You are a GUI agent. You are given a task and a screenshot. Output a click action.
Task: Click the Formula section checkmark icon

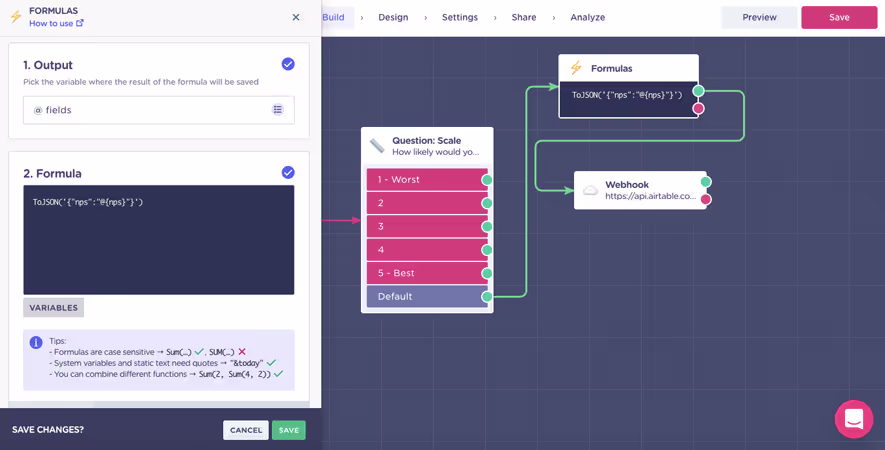pyautogui.click(x=288, y=172)
